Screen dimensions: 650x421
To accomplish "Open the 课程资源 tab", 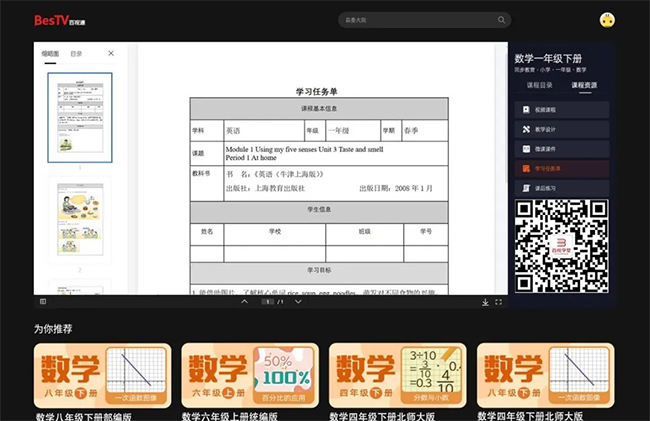I will (585, 85).
